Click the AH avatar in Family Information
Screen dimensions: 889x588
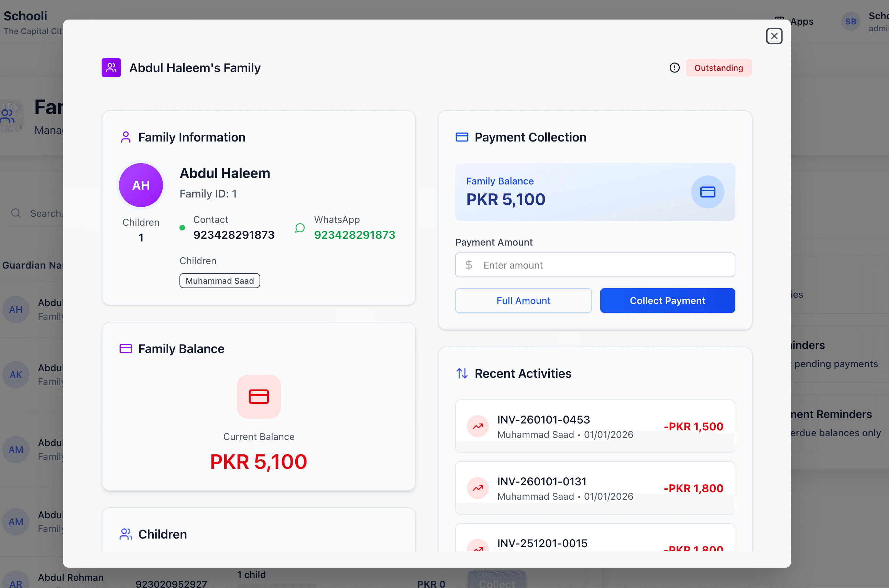click(x=141, y=185)
